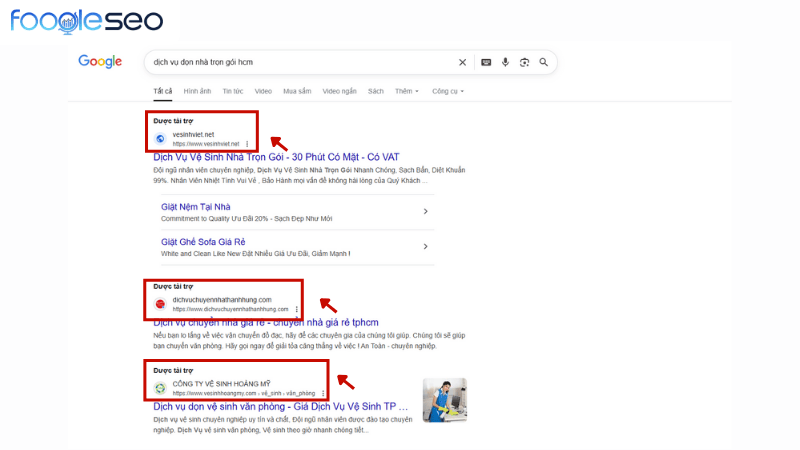Open the Video ngắn tab
800x450 pixels.
click(339, 91)
